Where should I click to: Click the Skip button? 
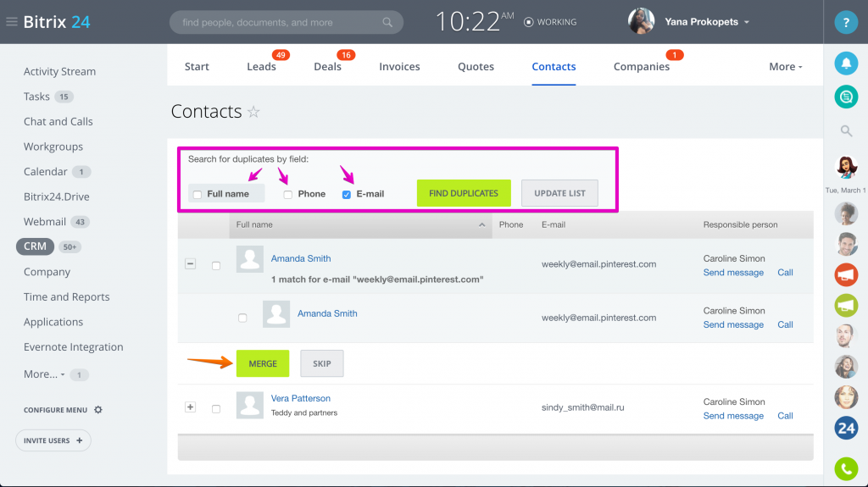click(x=321, y=363)
